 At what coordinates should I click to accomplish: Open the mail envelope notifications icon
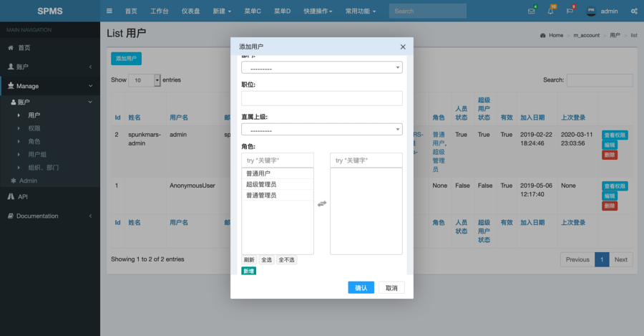(x=532, y=11)
